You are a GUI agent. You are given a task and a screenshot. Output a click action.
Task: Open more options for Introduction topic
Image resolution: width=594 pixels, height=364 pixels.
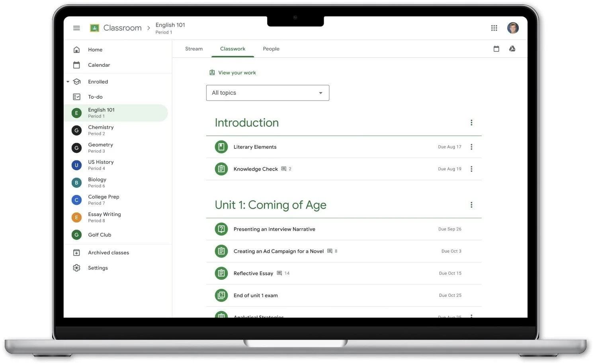point(471,123)
